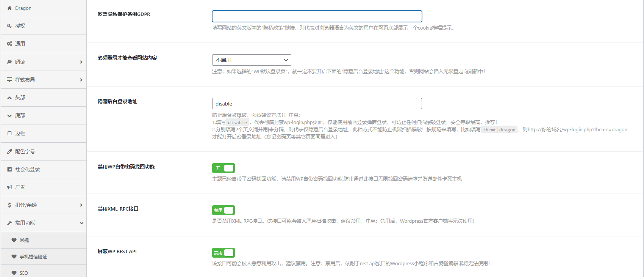
Task: Click the megaphone icon for 广告
Action: (9, 187)
